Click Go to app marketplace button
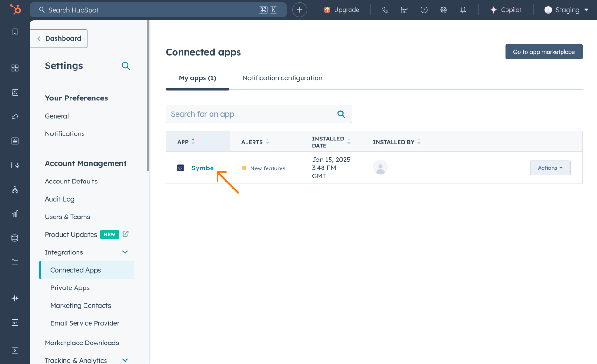The height and width of the screenshot is (364, 597). pyautogui.click(x=544, y=52)
